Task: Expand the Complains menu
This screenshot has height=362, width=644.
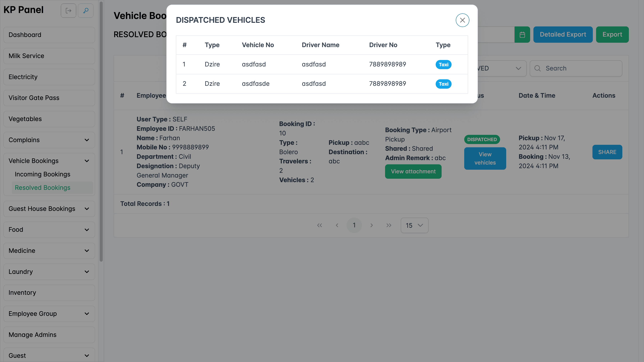Action: 49,140
